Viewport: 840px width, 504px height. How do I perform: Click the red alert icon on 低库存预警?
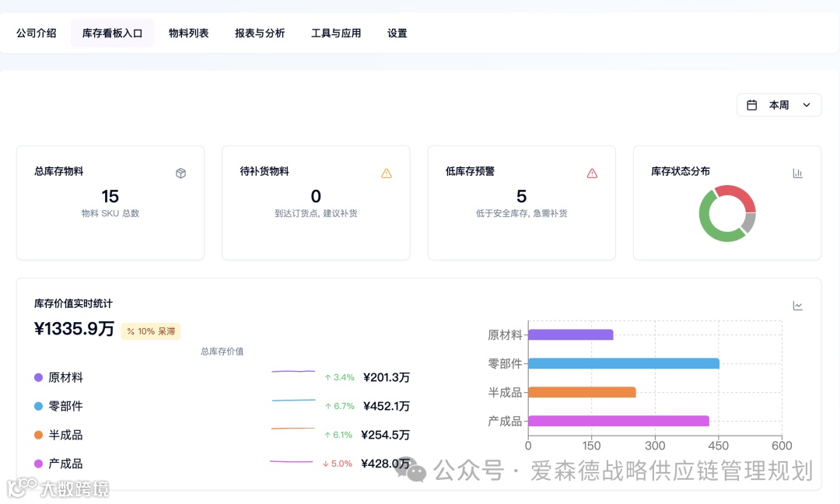click(592, 173)
